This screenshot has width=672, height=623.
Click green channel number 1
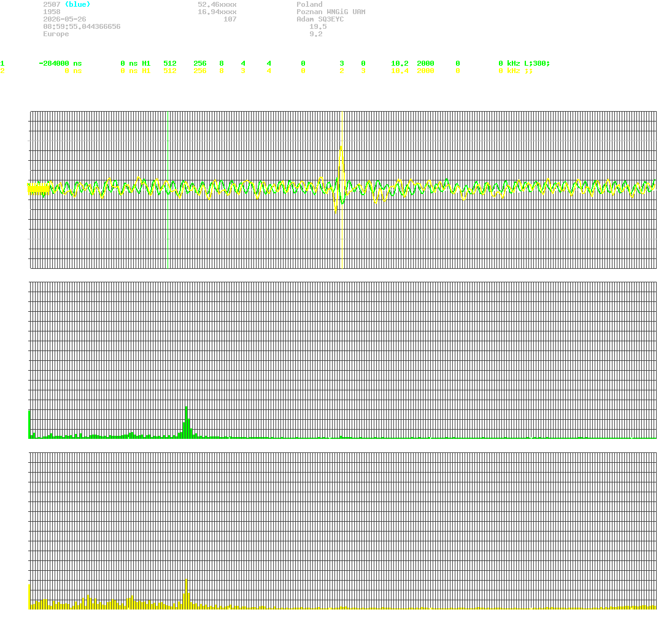pyautogui.click(x=2, y=63)
